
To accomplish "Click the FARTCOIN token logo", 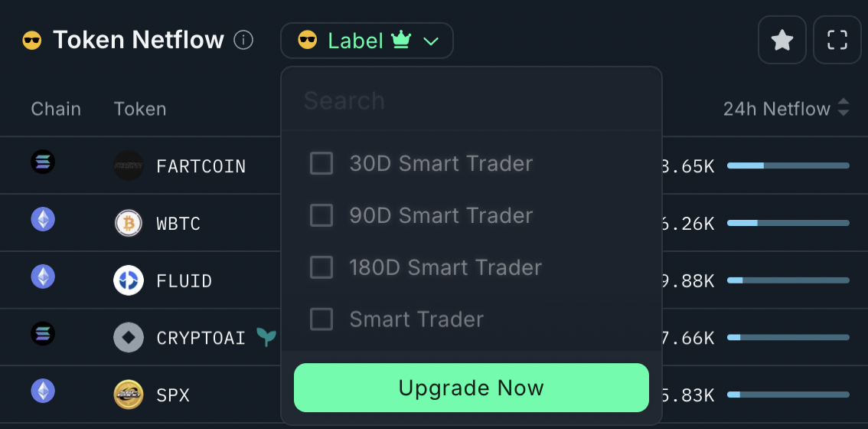I will click(129, 165).
